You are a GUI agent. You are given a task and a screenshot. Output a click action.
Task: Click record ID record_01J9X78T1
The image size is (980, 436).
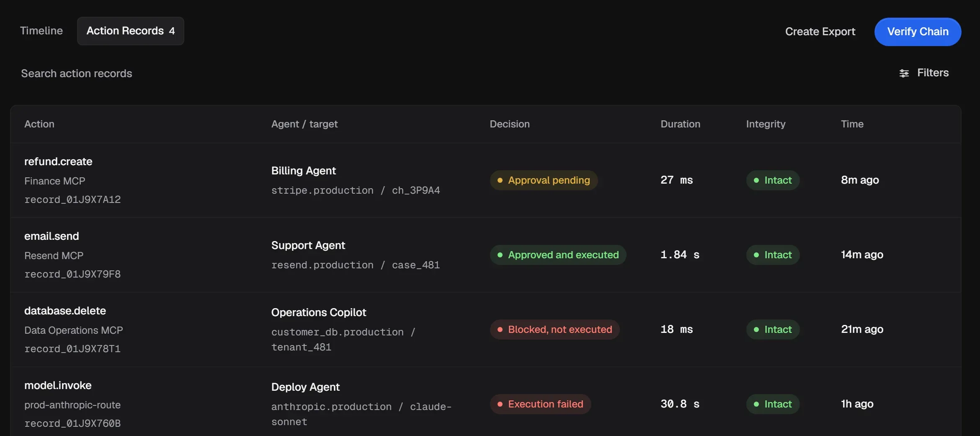[72, 349]
